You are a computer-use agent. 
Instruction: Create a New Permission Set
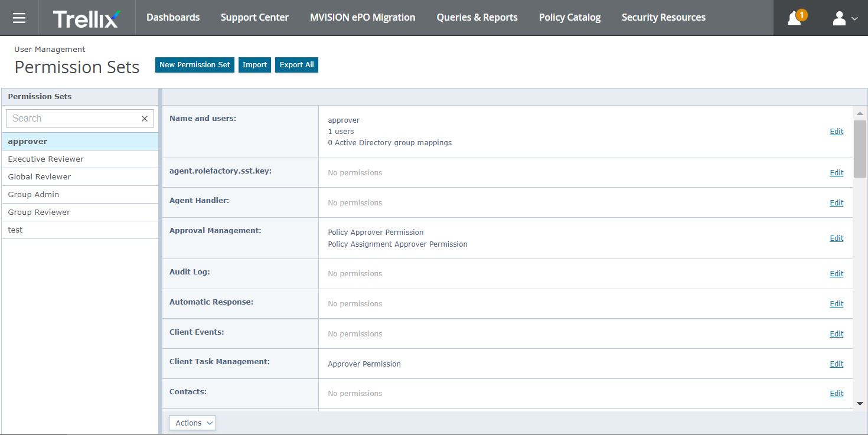click(195, 65)
